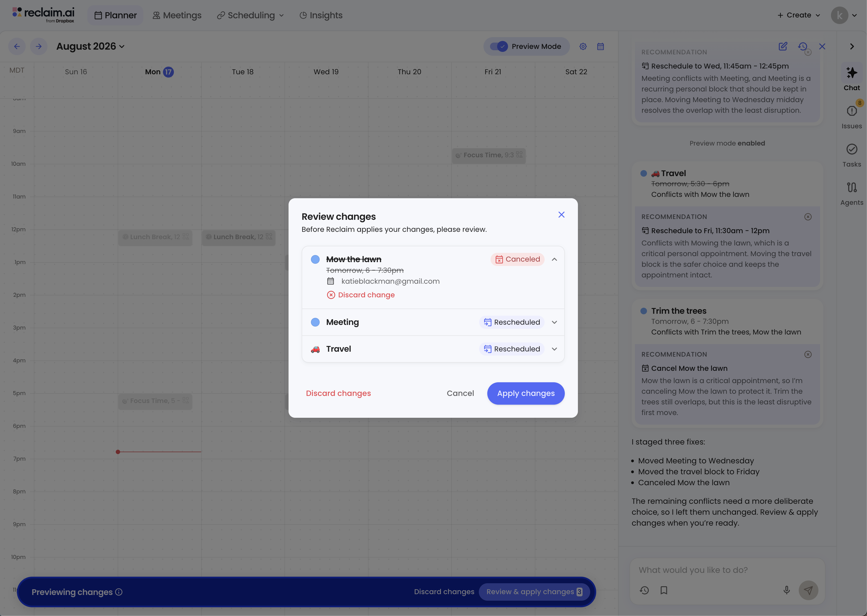Click the microphone icon in chat
Image resolution: width=867 pixels, height=616 pixels.
pos(786,591)
